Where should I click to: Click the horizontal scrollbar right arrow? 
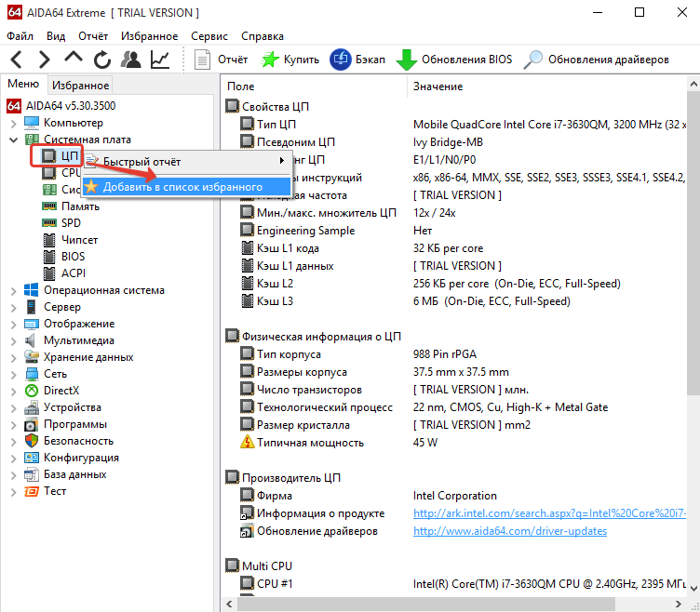[x=678, y=604]
